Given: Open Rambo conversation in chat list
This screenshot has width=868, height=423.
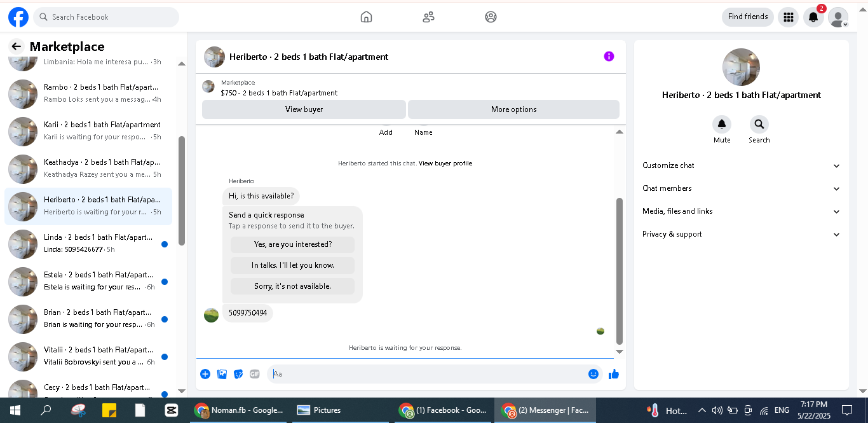Looking at the screenshot, I should [x=88, y=94].
